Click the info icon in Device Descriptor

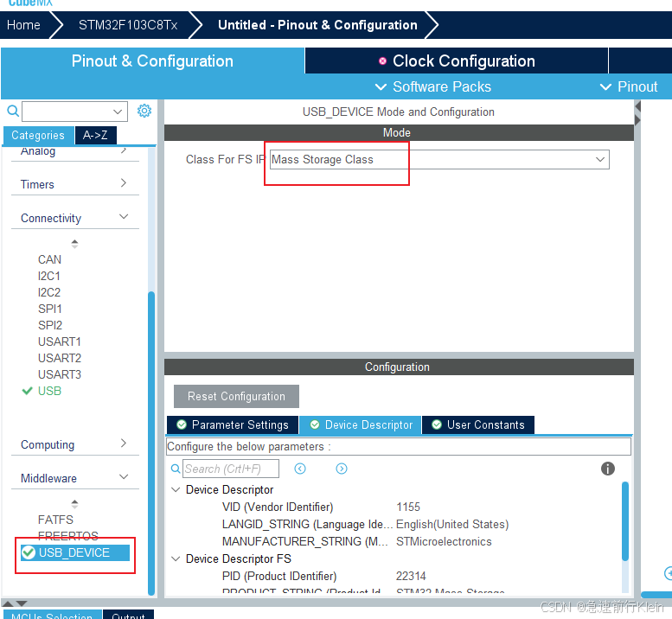point(607,469)
